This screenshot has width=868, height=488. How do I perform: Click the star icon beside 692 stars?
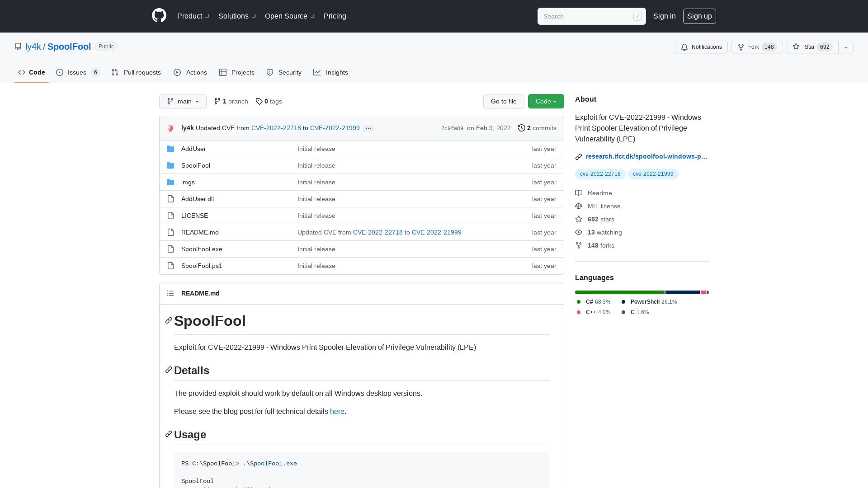pyautogui.click(x=579, y=219)
